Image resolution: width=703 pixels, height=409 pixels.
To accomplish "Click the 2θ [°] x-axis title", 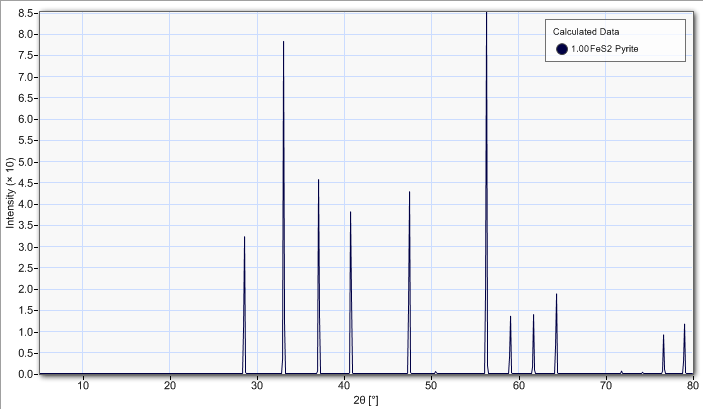I will (368, 399).
